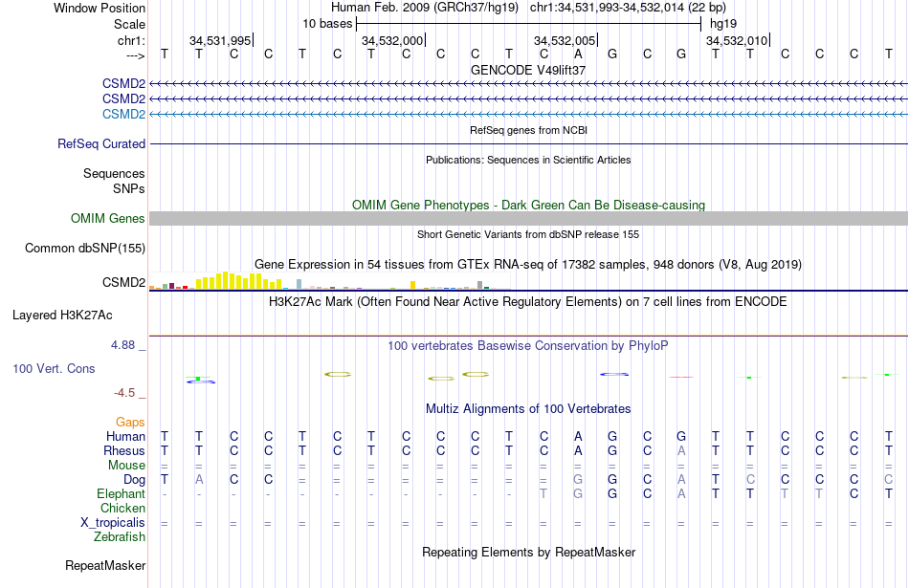909x588 pixels.
Task: Click the red PhyloP conservation bar
Action: click(681, 377)
